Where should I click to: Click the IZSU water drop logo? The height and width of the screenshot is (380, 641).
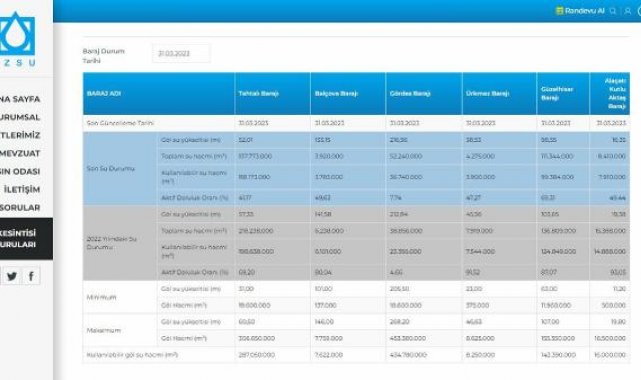17,34
